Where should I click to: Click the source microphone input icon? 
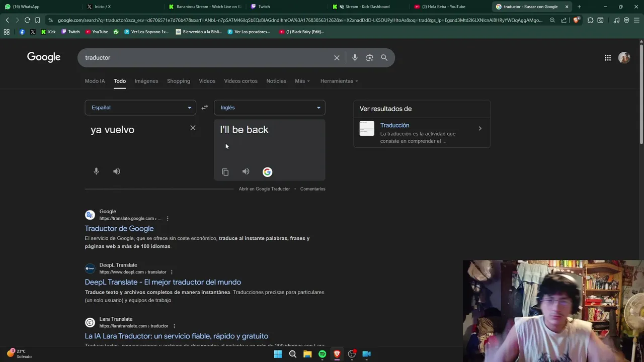coord(96,171)
